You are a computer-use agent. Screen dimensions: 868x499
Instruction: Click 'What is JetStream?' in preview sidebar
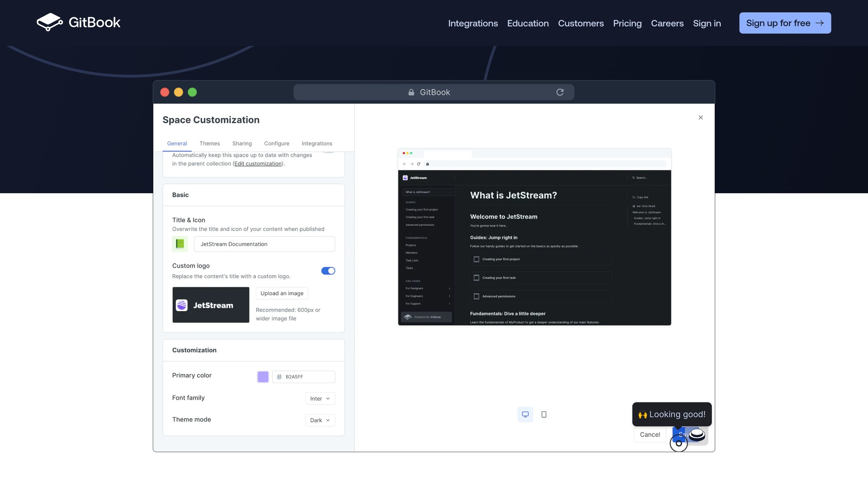point(428,192)
